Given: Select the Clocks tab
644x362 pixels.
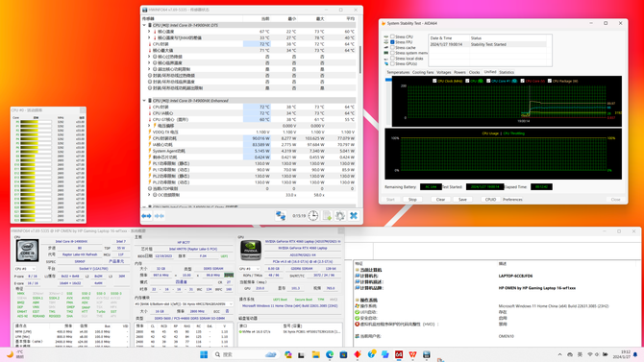Looking at the screenshot, I should pyautogui.click(x=475, y=72).
